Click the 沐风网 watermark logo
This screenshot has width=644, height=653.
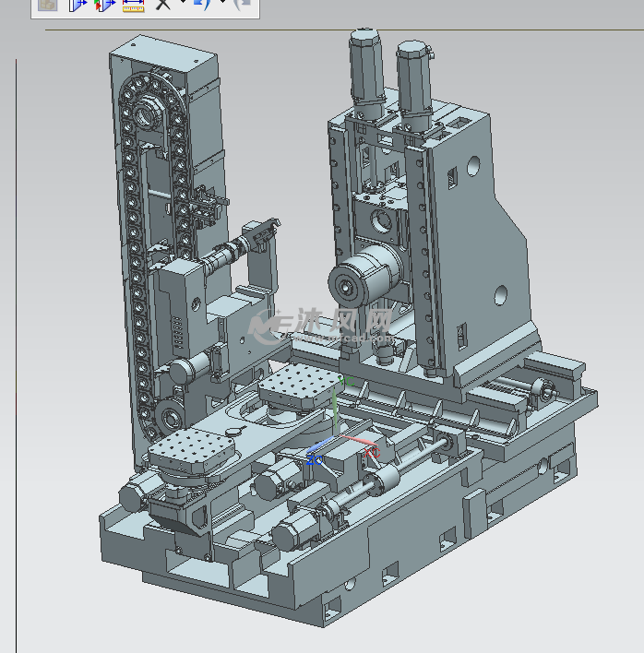pyautogui.click(x=321, y=323)
